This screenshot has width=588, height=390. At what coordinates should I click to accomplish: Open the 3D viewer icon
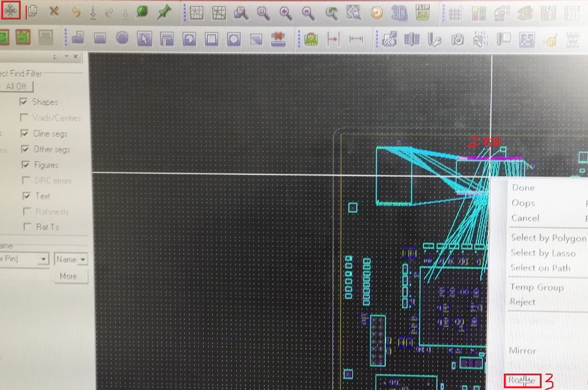coord(399,12)
